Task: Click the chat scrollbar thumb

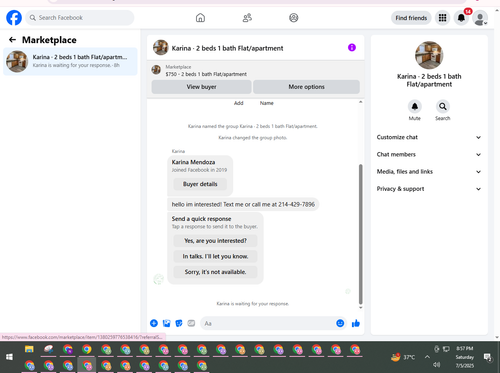Action: coord(360,233)
